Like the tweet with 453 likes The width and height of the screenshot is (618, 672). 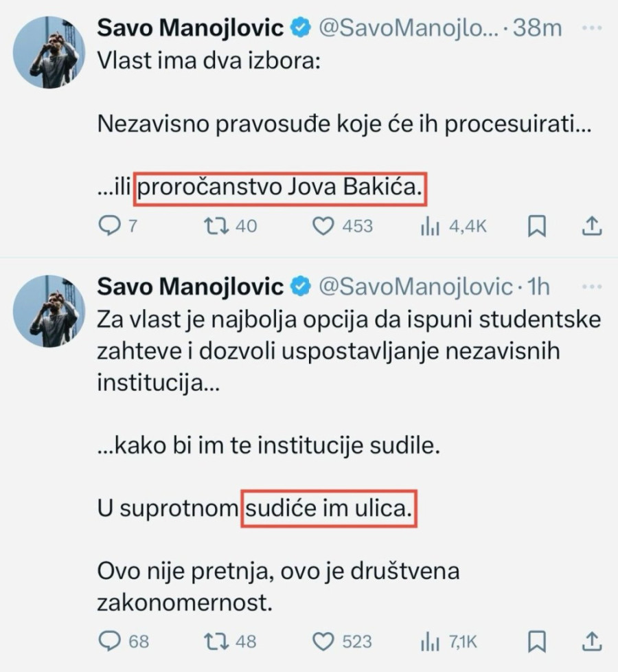pyautogui.click(x=323, y=225)
